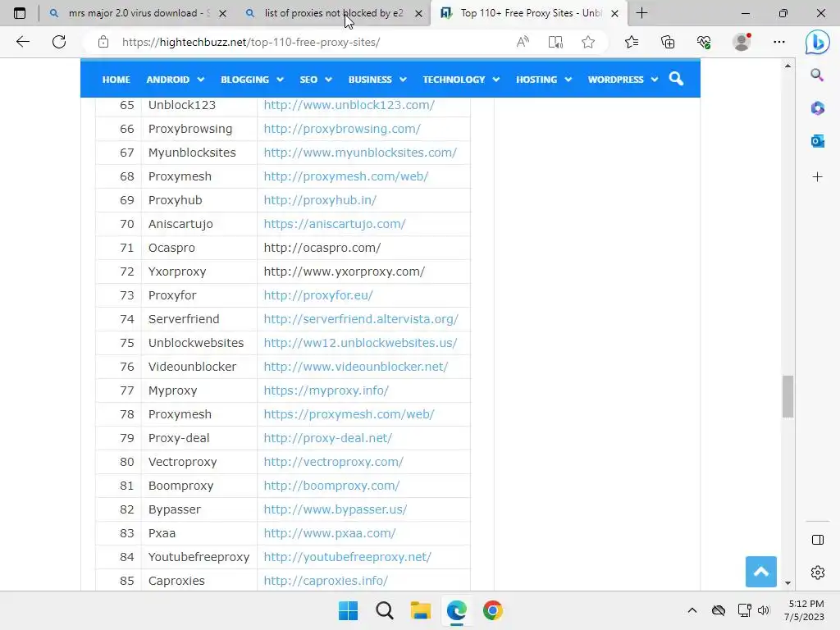Open Outlook sidebar icon
The height and width of the screenshot is (630, 840).
point(817,141)
